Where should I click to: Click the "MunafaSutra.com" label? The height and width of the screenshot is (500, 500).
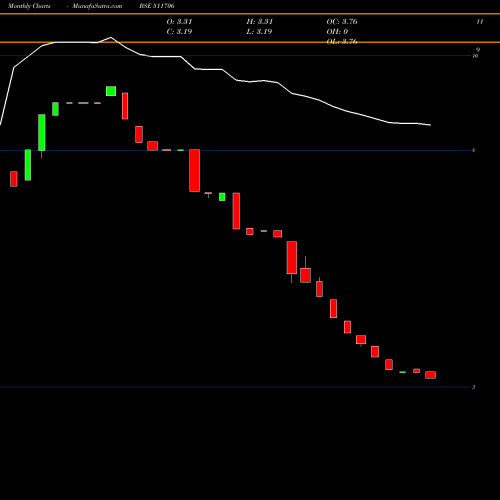(97, 6)
